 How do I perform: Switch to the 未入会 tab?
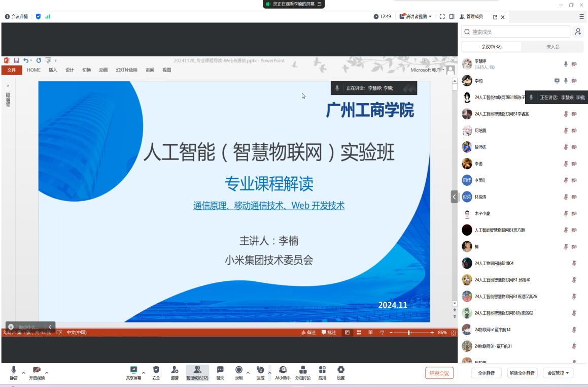pyautogui.click(x=552, y=47)
